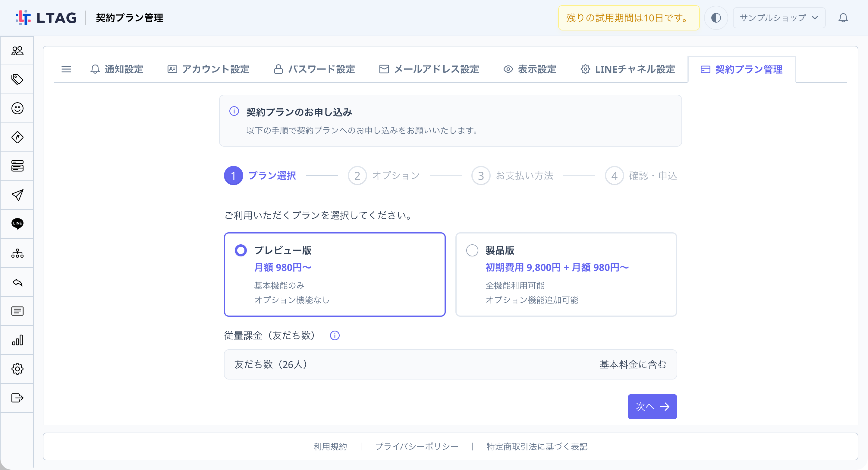Switch to the メールアドレス設定 tab
This screenshot has width=868, height=470.
429,69
